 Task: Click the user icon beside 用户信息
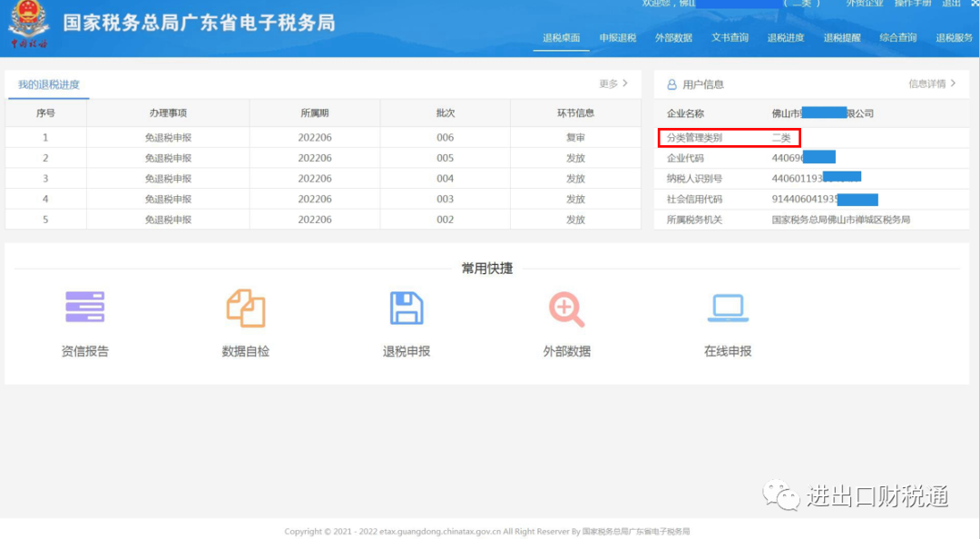tap(671, 84)
